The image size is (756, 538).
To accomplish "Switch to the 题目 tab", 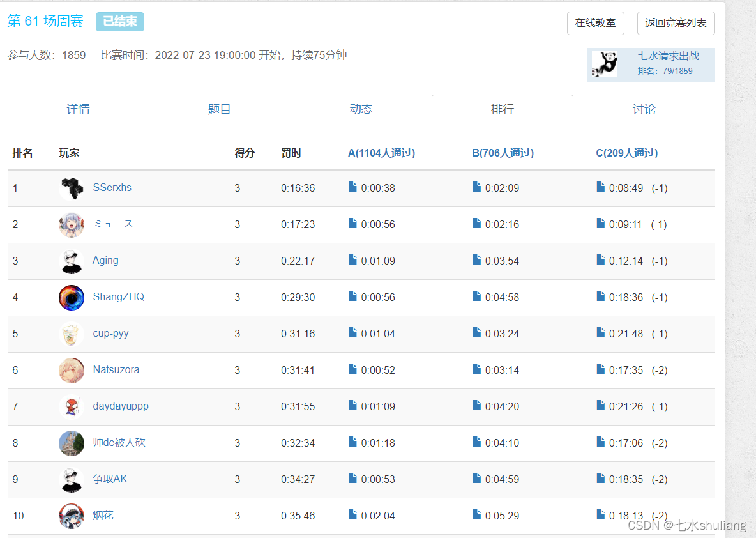I will coord(219,109).
